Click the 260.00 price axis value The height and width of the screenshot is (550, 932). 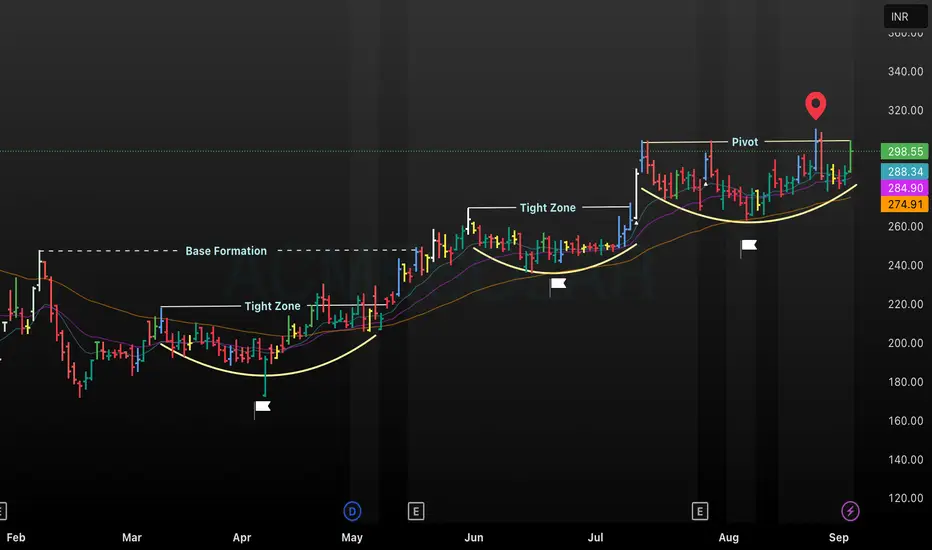(905, 227)
